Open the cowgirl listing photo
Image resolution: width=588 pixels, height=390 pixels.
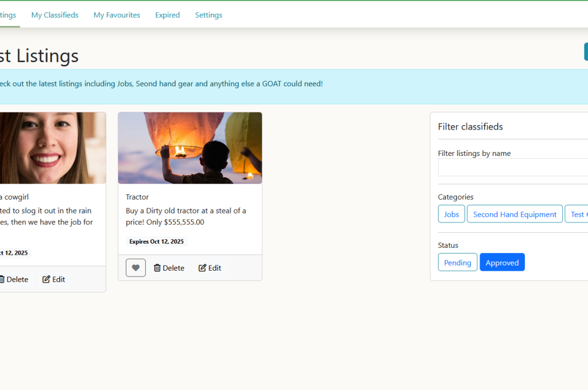click(x=52, y=148)
